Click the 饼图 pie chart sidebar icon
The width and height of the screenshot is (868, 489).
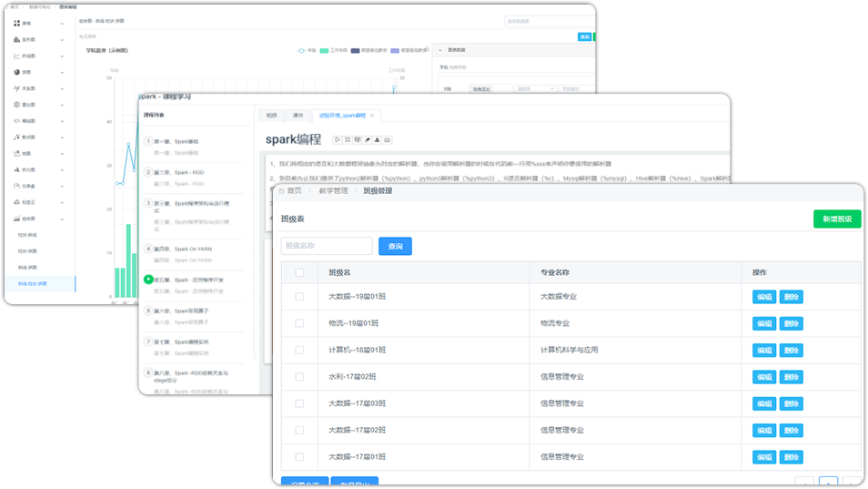(x=17, y=72)
